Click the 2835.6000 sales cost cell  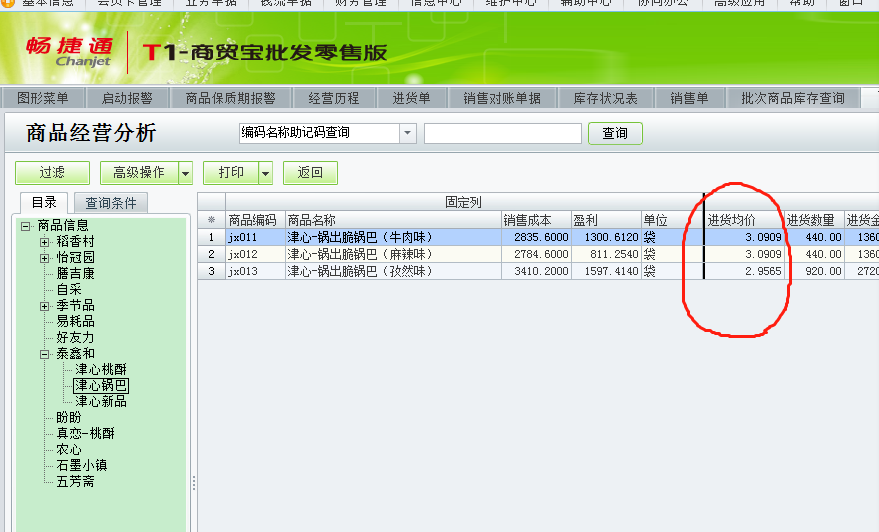pyautogui.click(x=536, y=238)
